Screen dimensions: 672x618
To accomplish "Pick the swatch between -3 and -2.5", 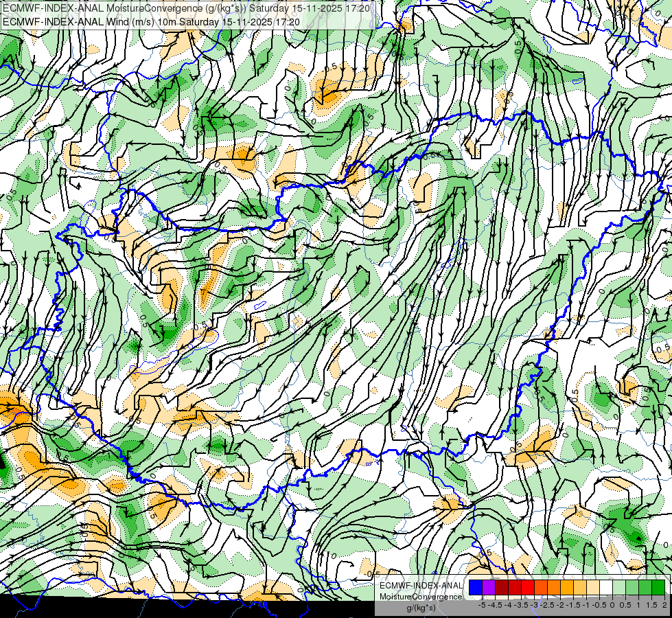I will click(541, 587).
